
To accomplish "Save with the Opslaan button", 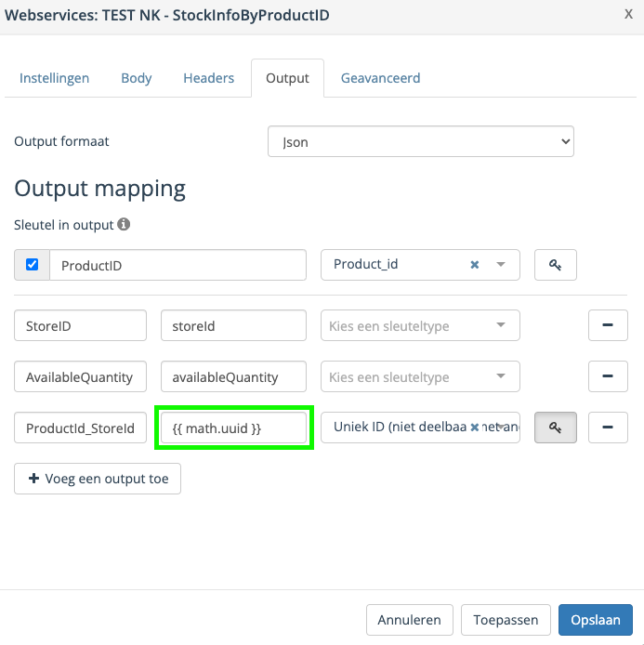I will click(x=595, y=619).
